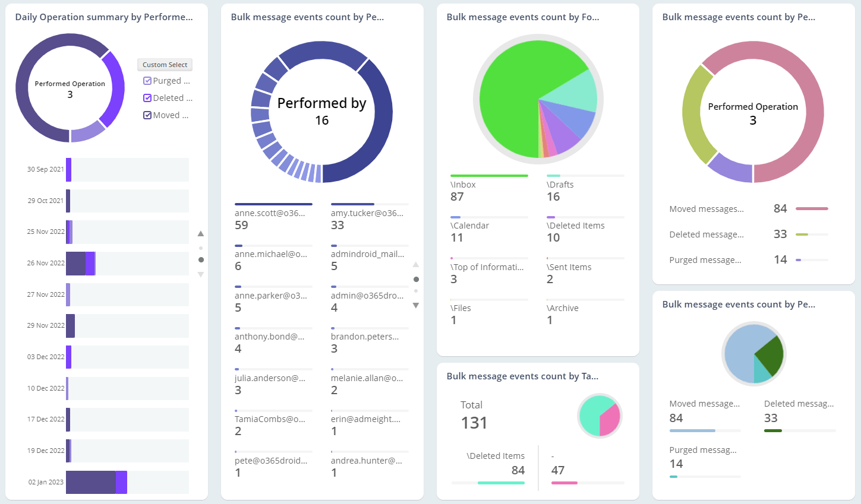
Task: Click the 02 Jan 2023 bar
Action: [x=95, y=482]
